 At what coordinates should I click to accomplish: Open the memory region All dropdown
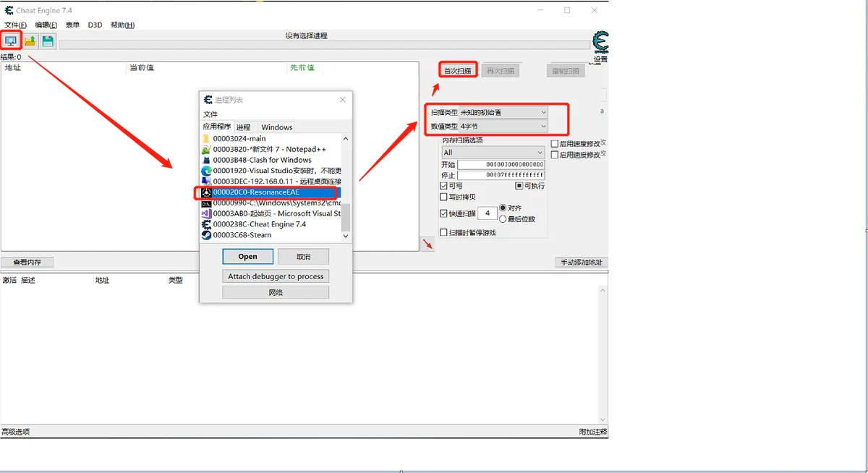493,153
